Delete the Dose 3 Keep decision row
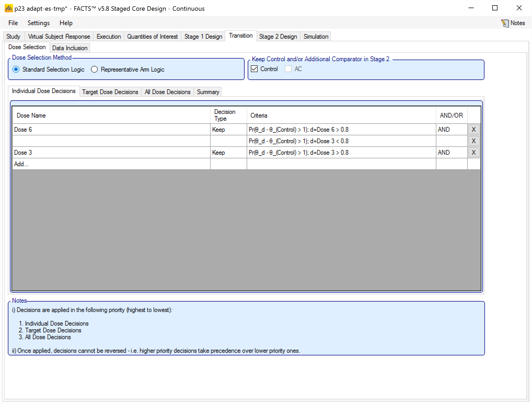The width and height of the screenshot is (532, 404). click(473, 152)
